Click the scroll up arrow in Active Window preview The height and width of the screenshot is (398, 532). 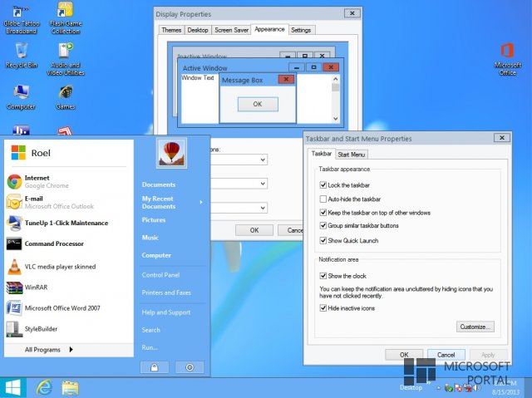coord(335,79)
